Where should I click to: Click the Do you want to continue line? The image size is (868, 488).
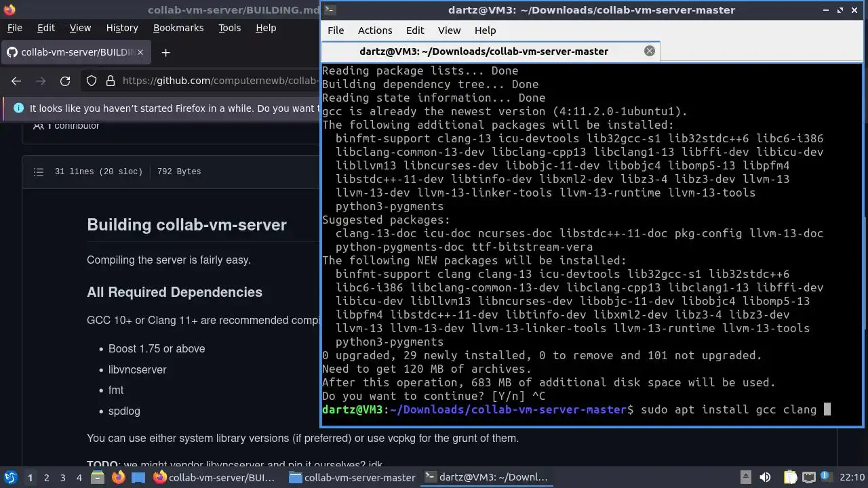pyautogui.click(x=434, y=396)
